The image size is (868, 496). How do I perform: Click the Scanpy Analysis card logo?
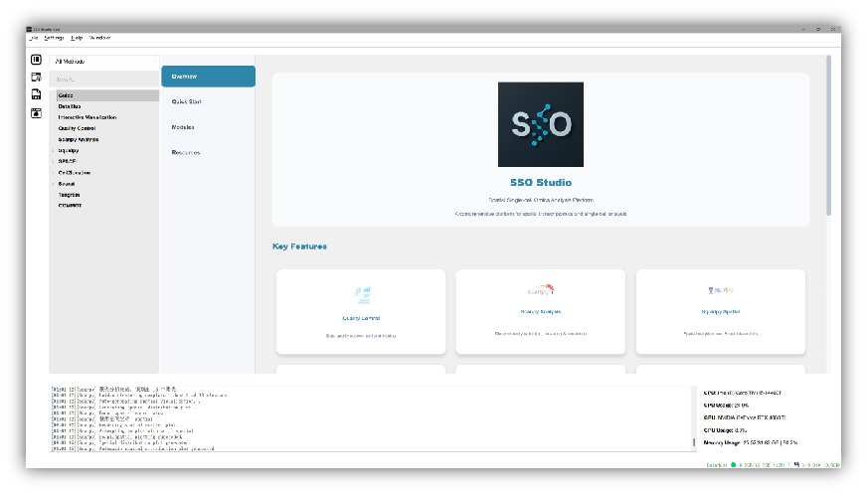tap(540, 291)
